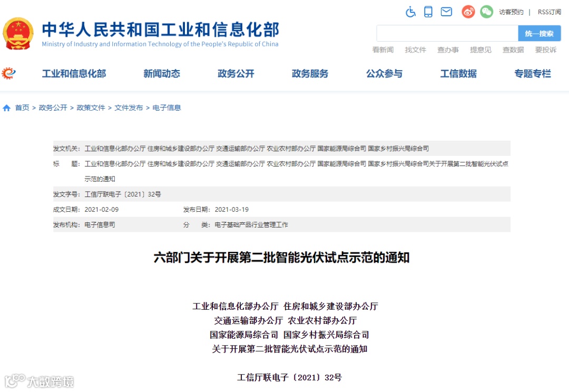Open the mobile version phone icon
Screen dimensions: 569x392
click(428, 12)
